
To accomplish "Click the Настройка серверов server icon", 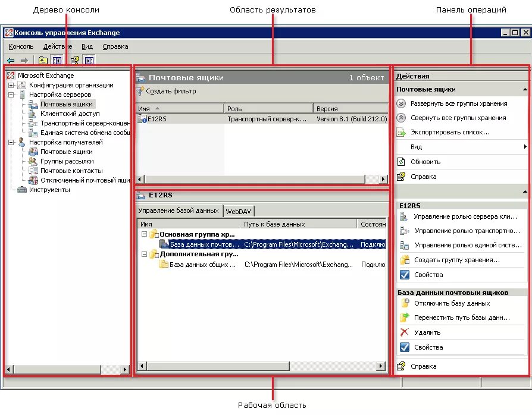I will 22,95.
